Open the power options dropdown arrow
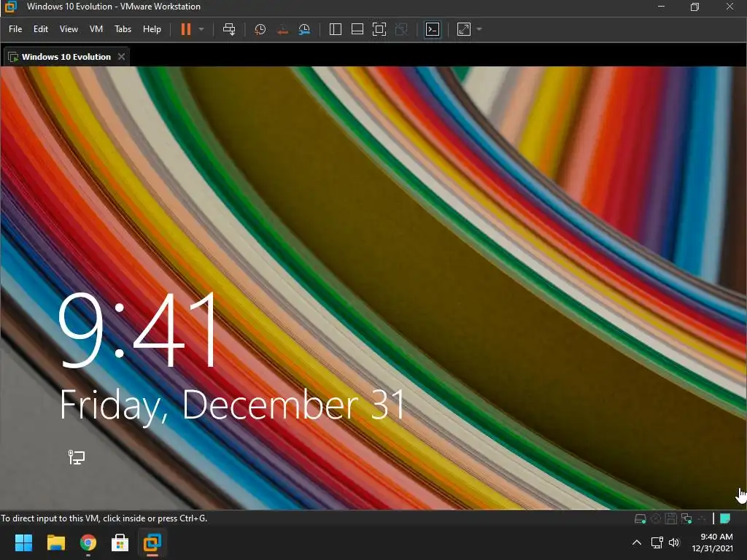This screenshot has width=747, height=560. point(201,29)
